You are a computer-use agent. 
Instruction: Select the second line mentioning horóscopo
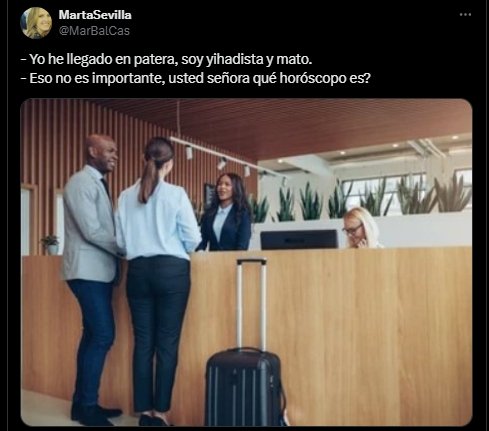pos(196,78)
